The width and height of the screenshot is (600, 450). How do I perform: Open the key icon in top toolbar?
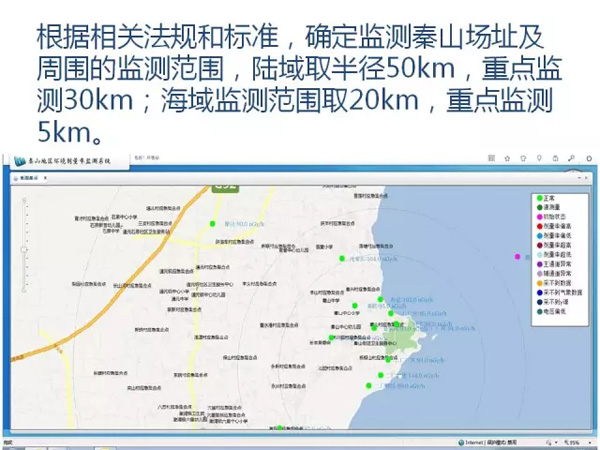tap(571, 158)
